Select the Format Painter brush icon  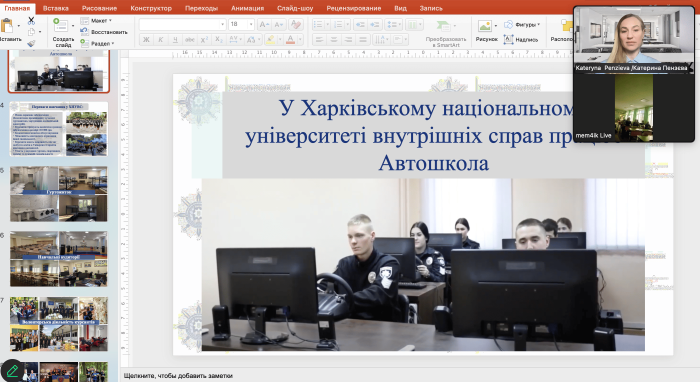pyautogui.click(x=31, y=43)
